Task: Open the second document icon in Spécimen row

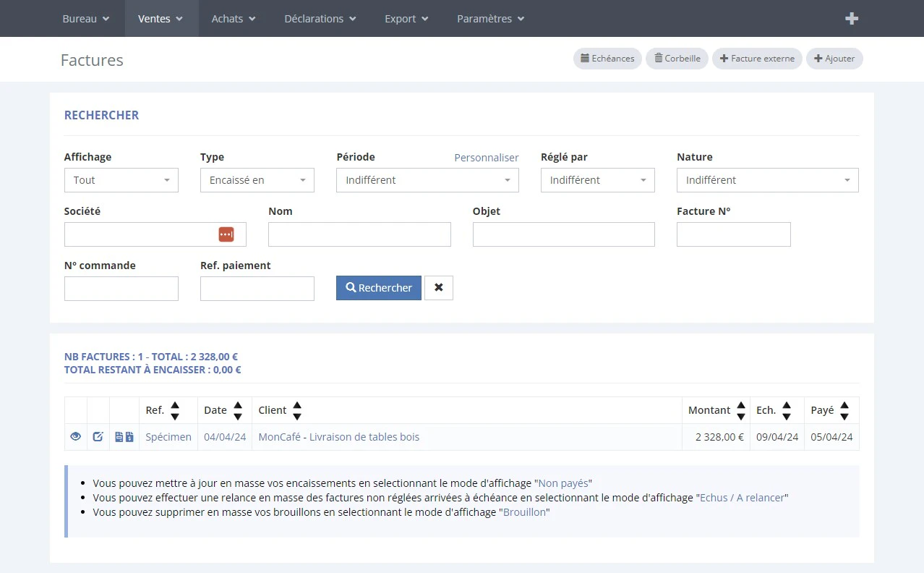Action: coord(129,437)
